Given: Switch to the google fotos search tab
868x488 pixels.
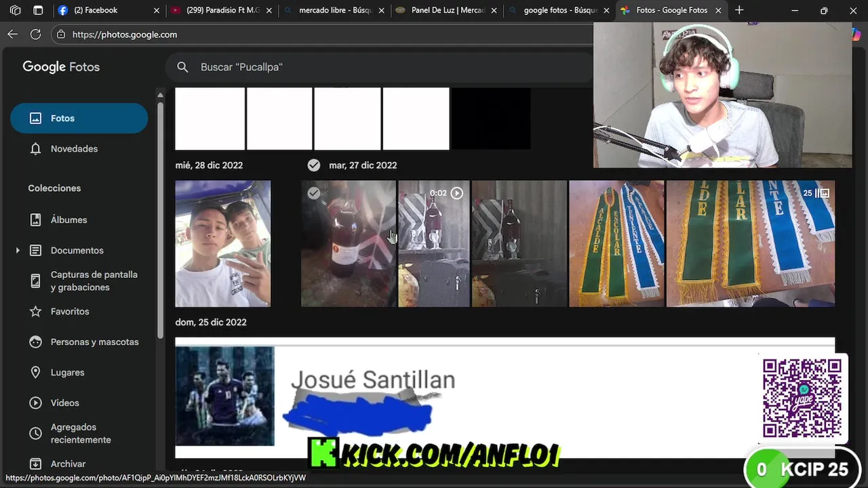Looking at the screenshot, I should pyautogui.click(x=560, y=10).
